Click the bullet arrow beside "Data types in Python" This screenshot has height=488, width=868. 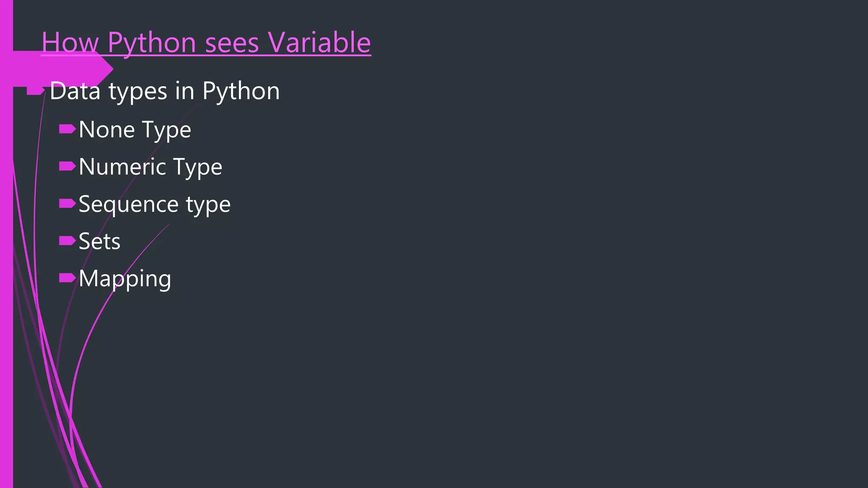[36, 91]
